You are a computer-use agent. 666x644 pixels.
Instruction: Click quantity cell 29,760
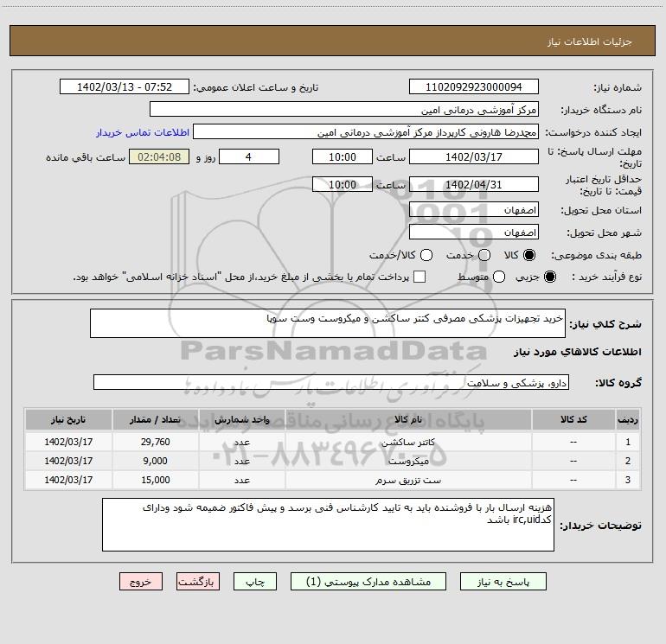155,442
